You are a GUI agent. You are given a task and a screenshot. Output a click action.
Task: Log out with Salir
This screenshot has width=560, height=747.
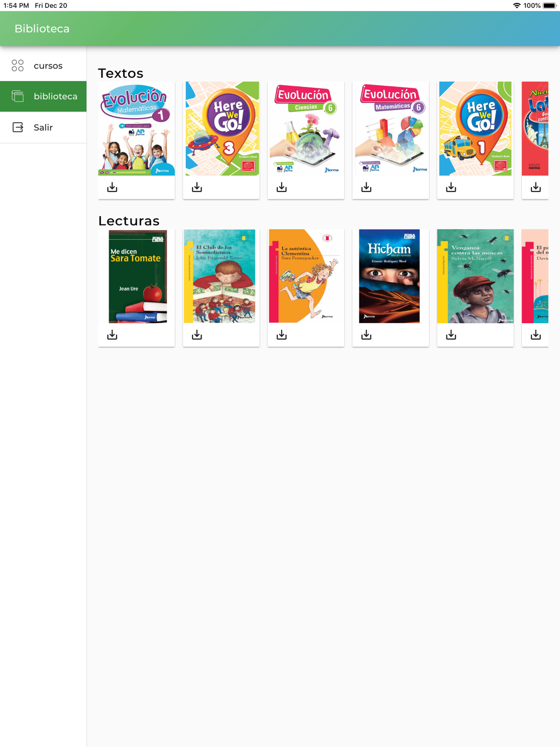tap(43, 127)
